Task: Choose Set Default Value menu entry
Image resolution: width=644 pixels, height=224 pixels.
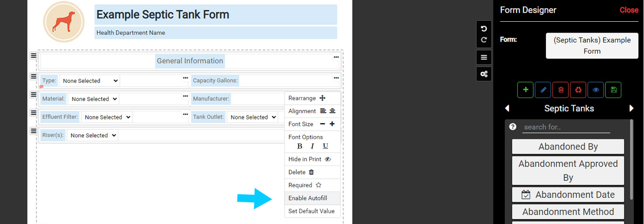Action: pos(311,211)
